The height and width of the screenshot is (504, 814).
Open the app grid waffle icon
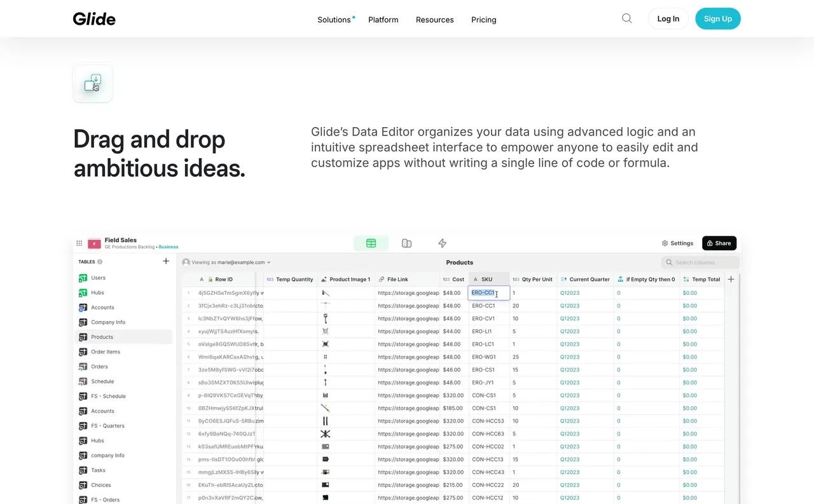[x=78, y=243]
